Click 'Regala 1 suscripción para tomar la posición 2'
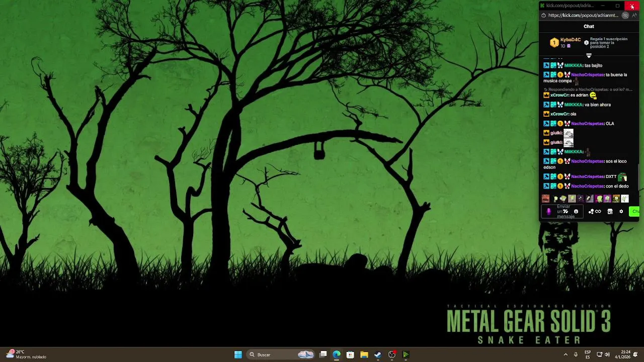The height and width of the screenshot is (362, 644). tap(608, 43)
